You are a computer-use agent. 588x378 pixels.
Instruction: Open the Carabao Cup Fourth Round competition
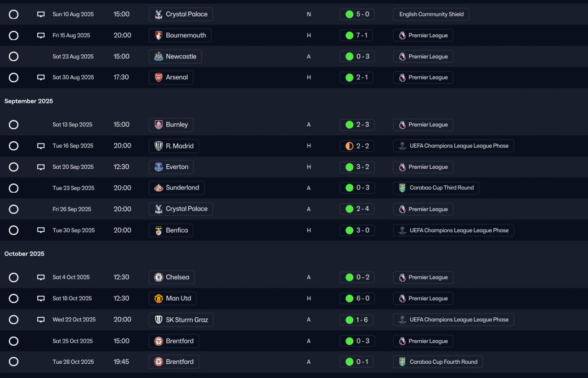tap(443, 362)
